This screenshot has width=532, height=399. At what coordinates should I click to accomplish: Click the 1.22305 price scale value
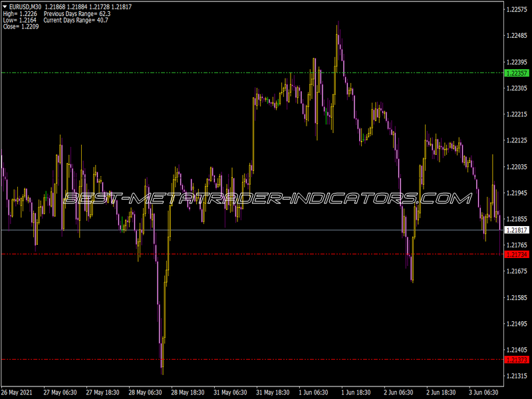click(x=517, y=88)
